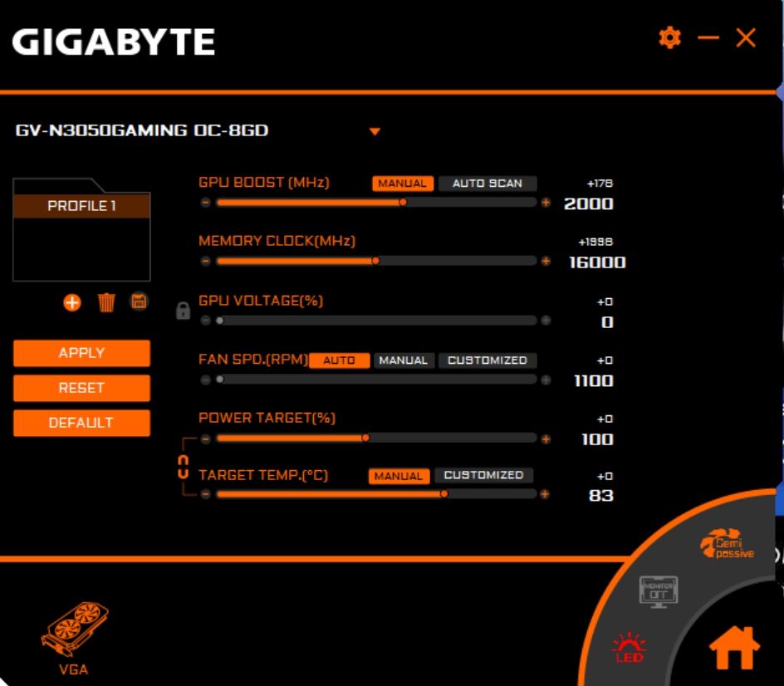Click the Target Temp slider handle
Screen dimensions: 784x686
pos(444,494)
